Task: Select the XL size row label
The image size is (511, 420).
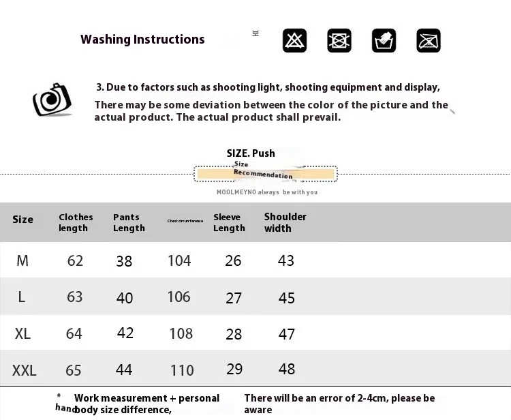Action: [x=22, y=333]
